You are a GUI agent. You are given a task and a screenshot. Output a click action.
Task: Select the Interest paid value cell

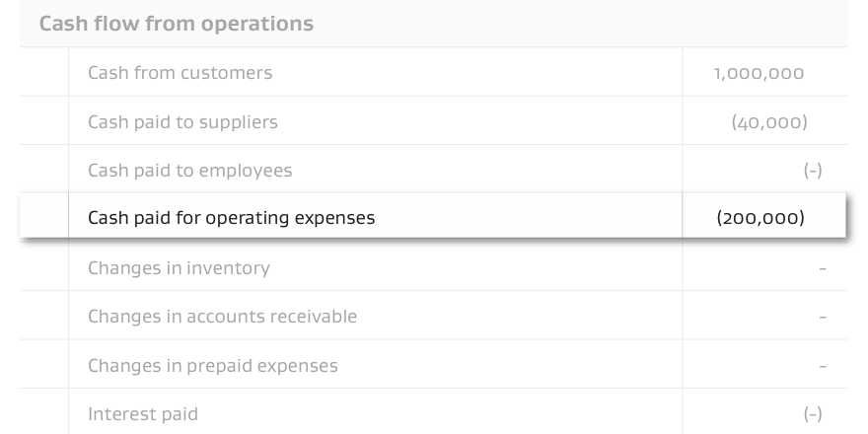tap(764, 412)
